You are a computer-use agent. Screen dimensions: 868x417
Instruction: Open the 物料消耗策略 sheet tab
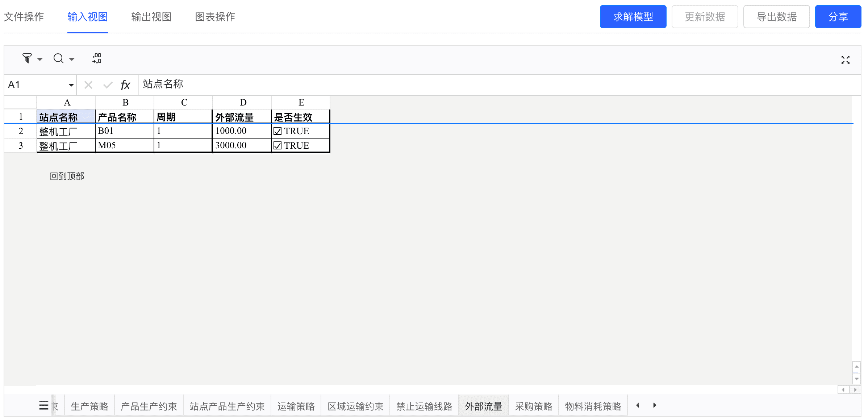[x=593, y=406]
